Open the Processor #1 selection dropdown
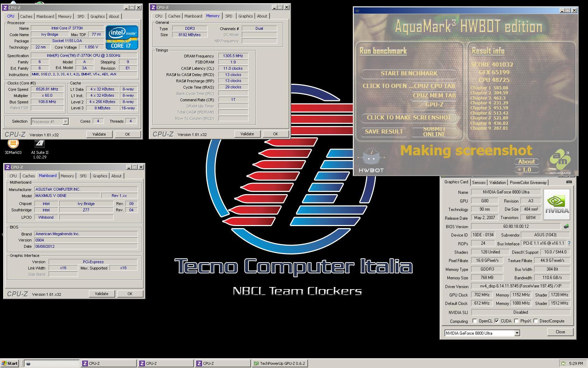The width and height of the screenshot is (588, 368). (65, 122)
